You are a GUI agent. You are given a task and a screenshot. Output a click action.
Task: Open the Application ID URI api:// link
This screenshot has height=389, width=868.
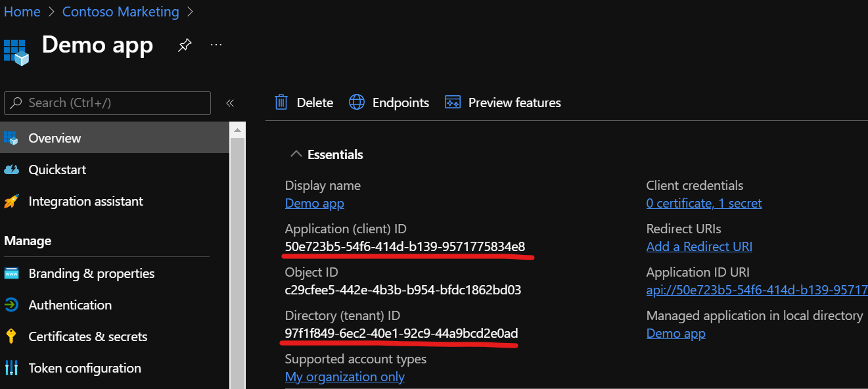(757, 290)
